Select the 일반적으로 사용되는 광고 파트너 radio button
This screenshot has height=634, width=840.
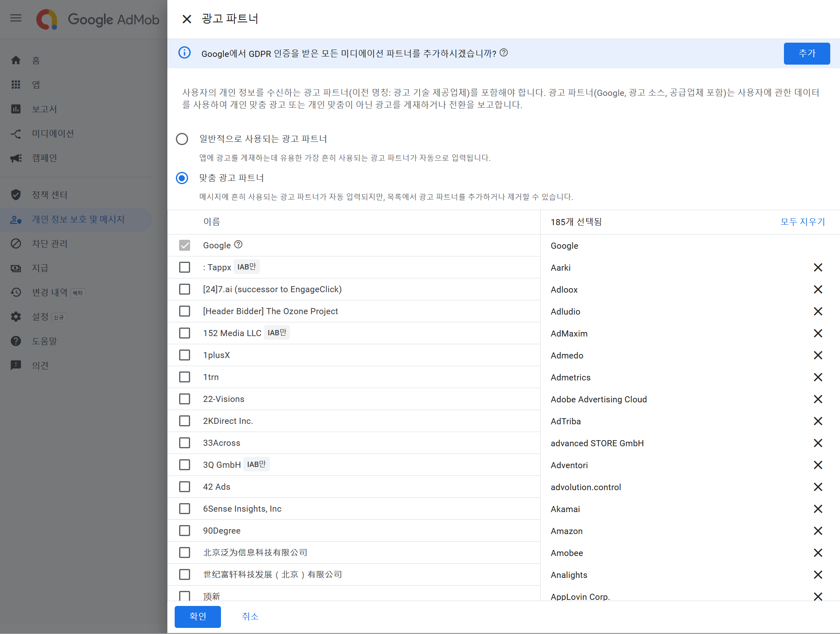click(x=182, y=139)
